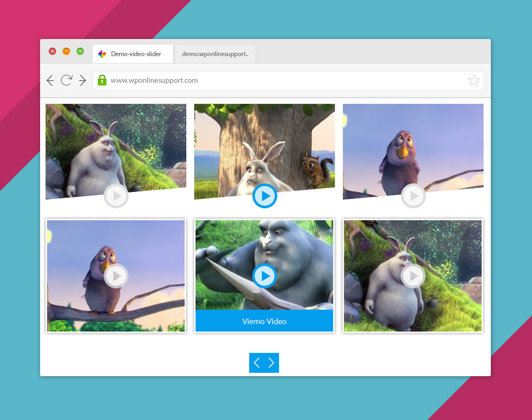Viewport: 532px width, 420px height.
Task: Play the rabbit and squirrel tree video
Action: point(265,196)
